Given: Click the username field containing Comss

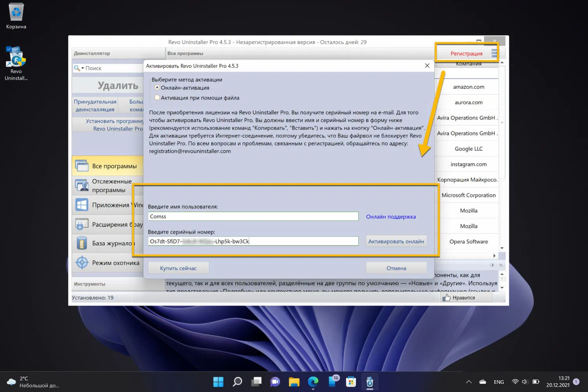Looking at the screenshot, I should pyautogui.click(x=253, y=216).
